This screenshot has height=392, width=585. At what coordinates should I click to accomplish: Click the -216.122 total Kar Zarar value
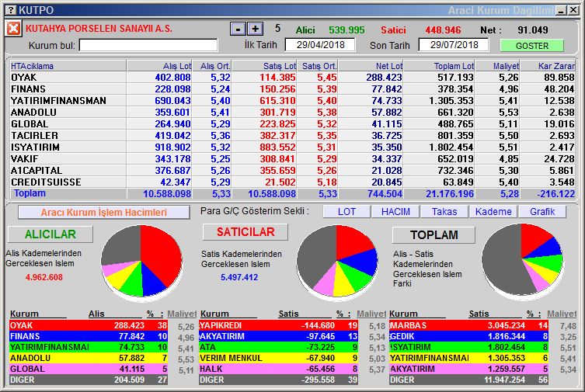(556, 194)
